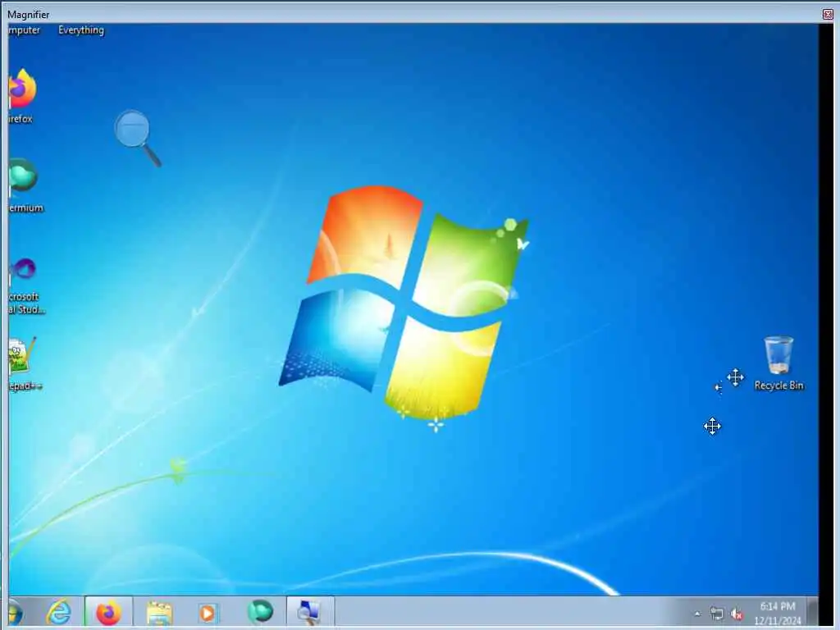
Task: Select the Computer desktop label
Action: (x=24, y=30)
